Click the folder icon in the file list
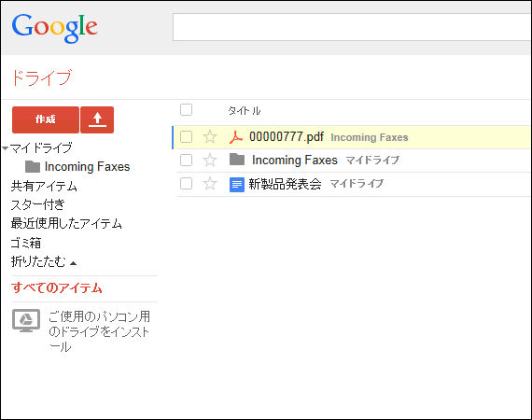The image size is (532, 420). (x=237, y=159)
